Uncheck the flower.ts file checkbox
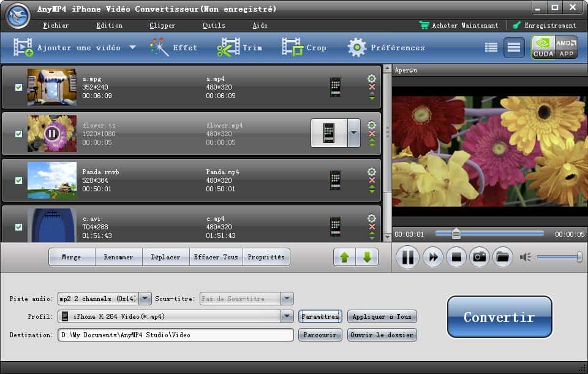Image resolution: width=588 pixels, height=374 pixels. pos(18,134)
